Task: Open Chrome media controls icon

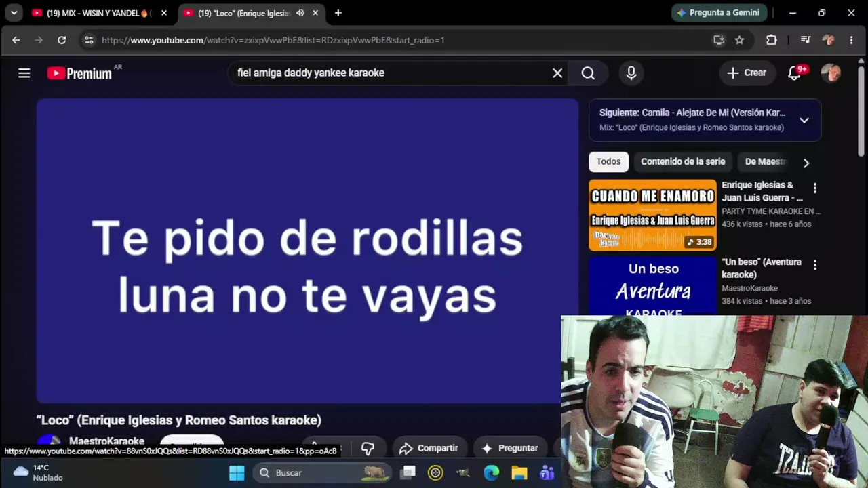Action: click(806, 40)
